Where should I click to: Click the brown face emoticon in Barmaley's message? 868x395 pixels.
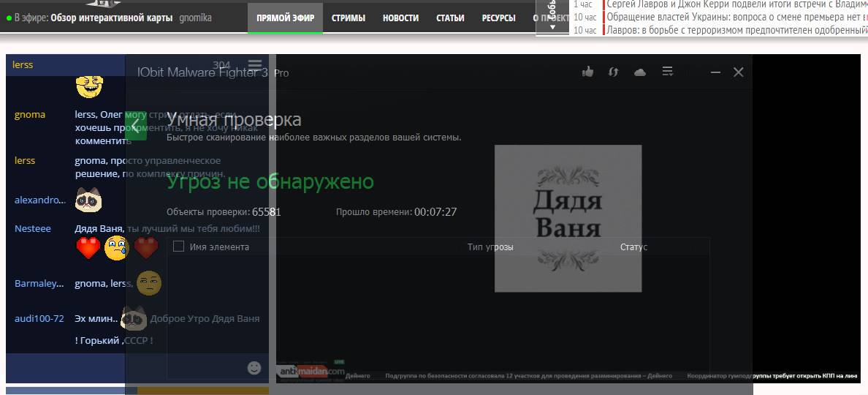pyautogui.click(x=148, y=283)
